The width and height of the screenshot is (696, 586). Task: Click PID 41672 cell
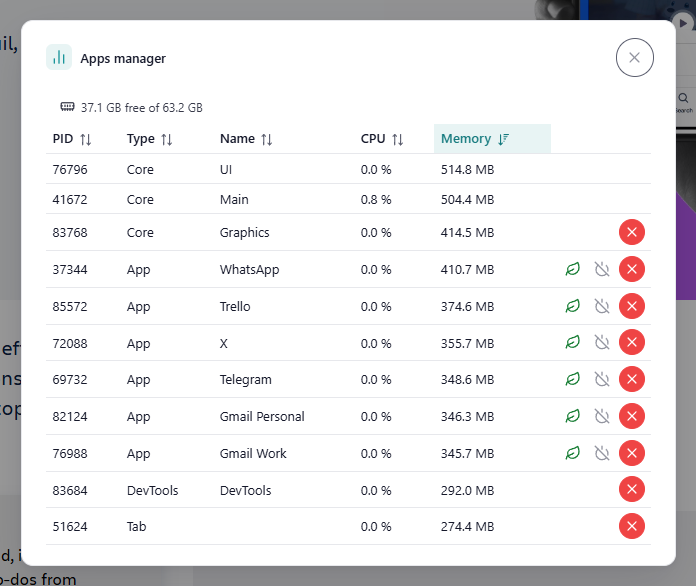[x=70, y=199]
